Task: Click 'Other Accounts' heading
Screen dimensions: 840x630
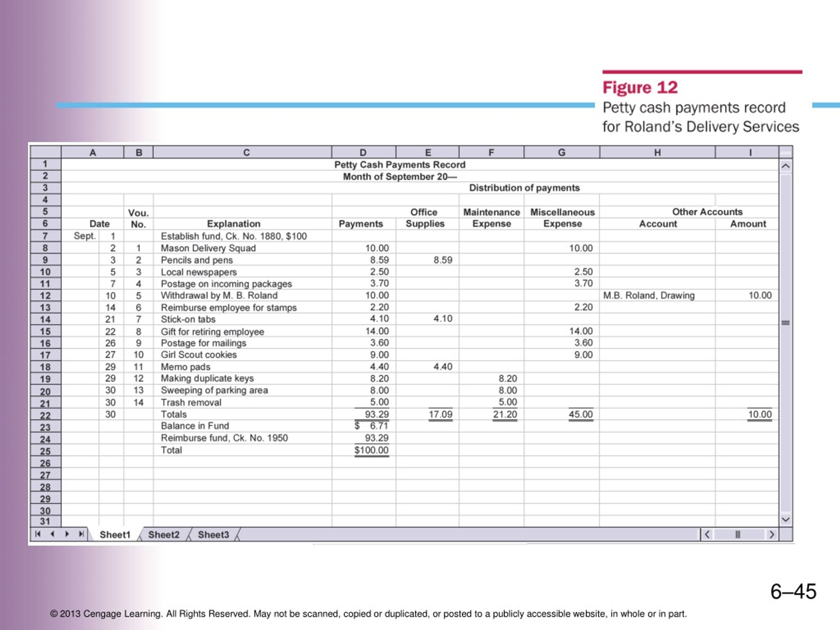Action: [x=707, y=212]
